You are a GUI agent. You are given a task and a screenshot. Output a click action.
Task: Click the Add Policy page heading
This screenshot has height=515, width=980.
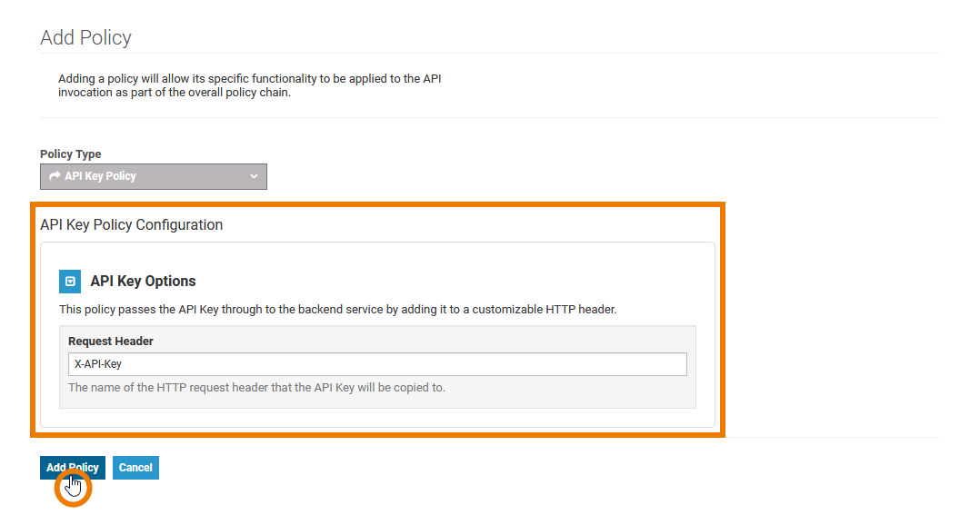[x=85, y=37]
